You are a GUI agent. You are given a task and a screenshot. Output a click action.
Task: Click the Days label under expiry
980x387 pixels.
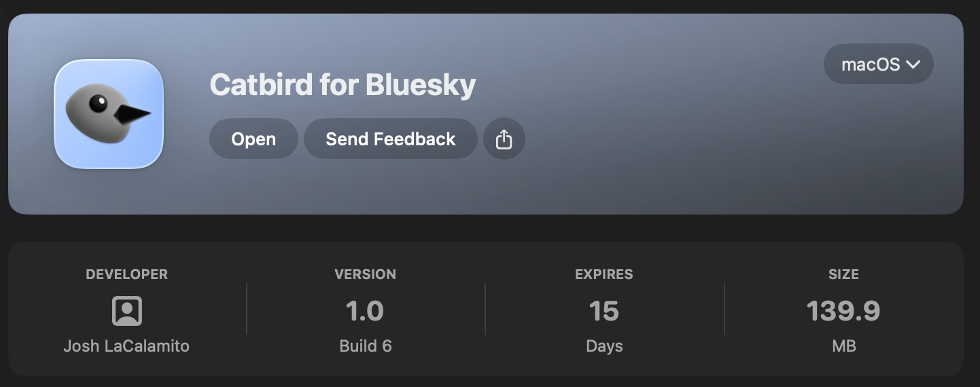tap(603, 346)
